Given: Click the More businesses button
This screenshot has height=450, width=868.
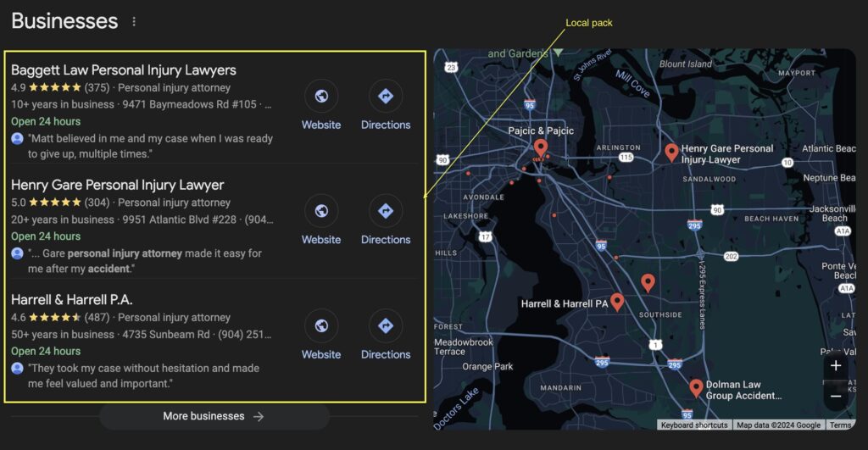Looking at the screenshot, I should (x=214, y=416).
